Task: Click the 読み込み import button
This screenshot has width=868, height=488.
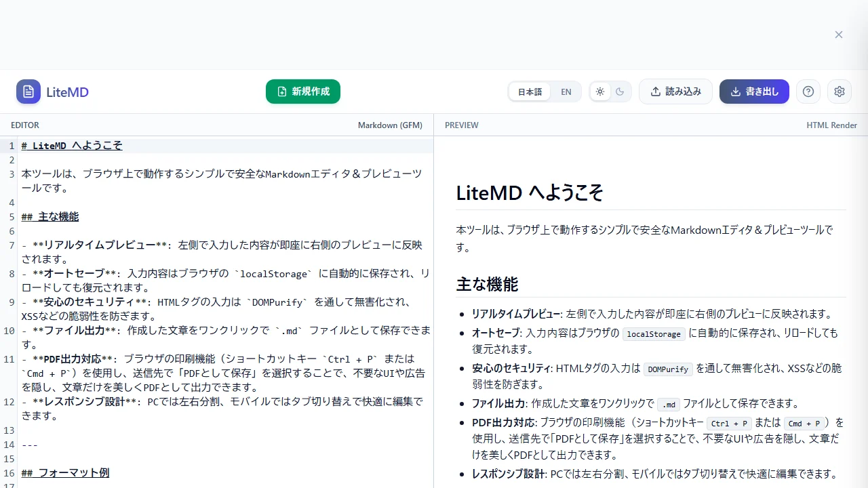Action: click(675, 91)
